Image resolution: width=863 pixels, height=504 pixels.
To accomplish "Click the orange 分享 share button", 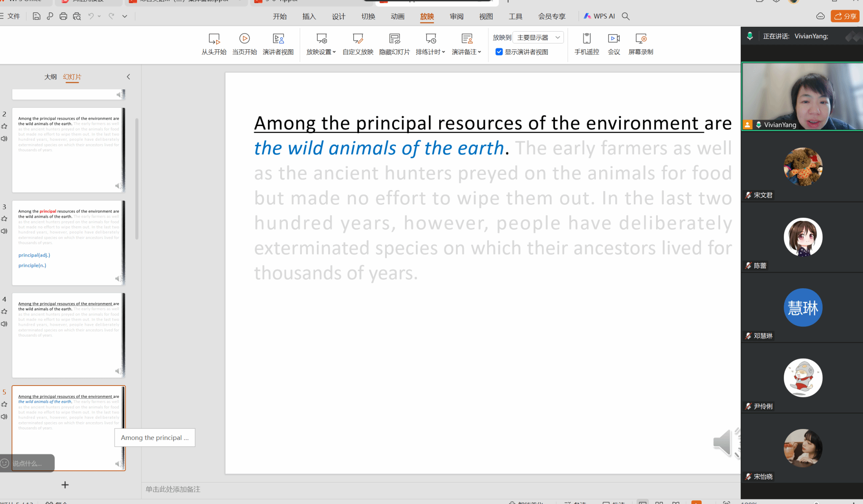I will (845, 16).
